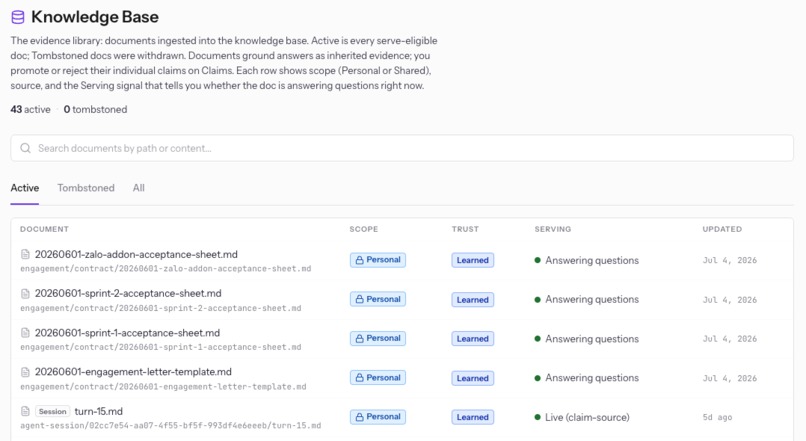
Task: Click the UPDATED column header
Action: [x=722, y=229]
